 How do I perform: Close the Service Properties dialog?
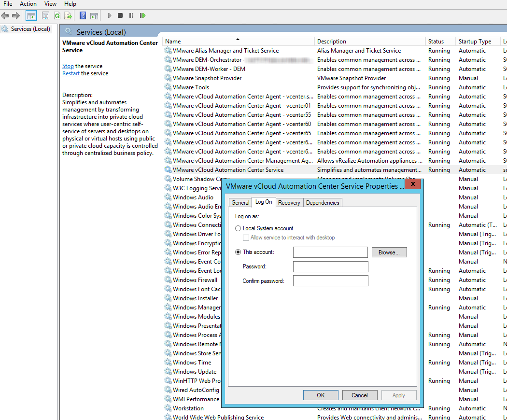412,184
